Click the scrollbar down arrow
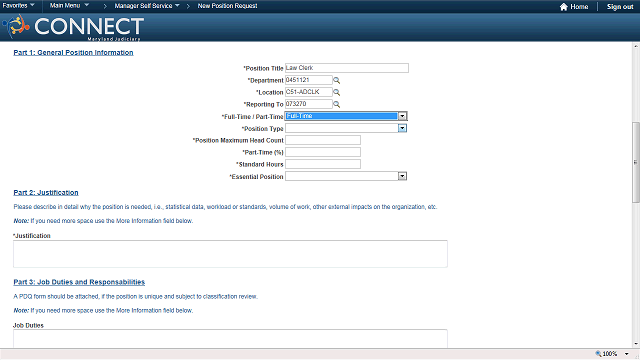This screenshot has height=360, width=640. click(x=636, y=344)
